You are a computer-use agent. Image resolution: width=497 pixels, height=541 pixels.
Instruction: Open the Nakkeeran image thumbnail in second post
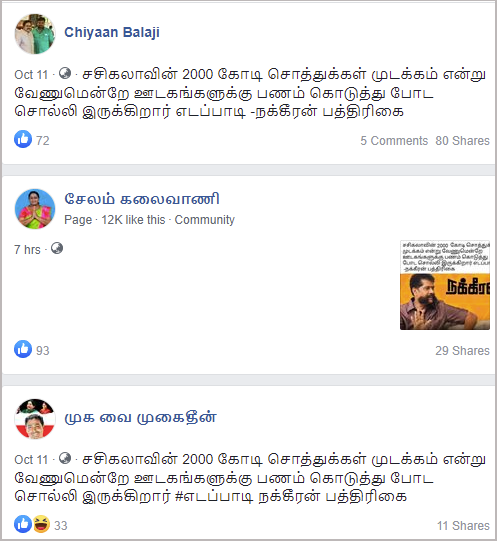445,285
